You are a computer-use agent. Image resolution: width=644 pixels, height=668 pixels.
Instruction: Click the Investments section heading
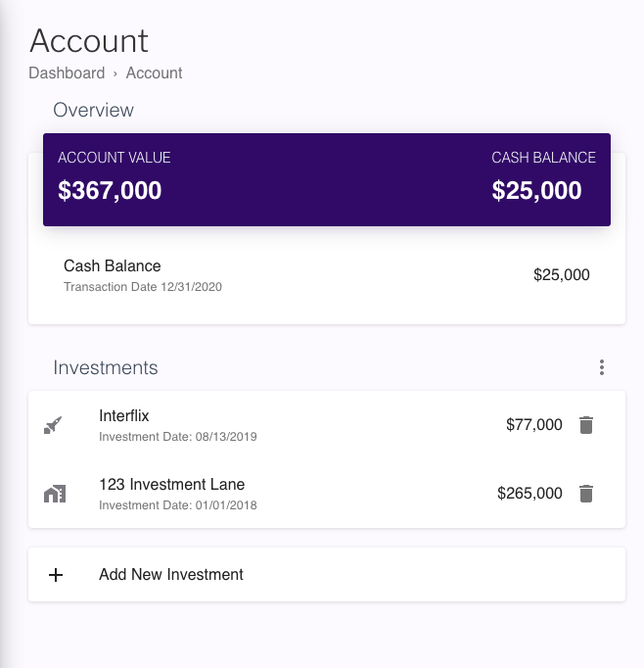tap(106, 368)
